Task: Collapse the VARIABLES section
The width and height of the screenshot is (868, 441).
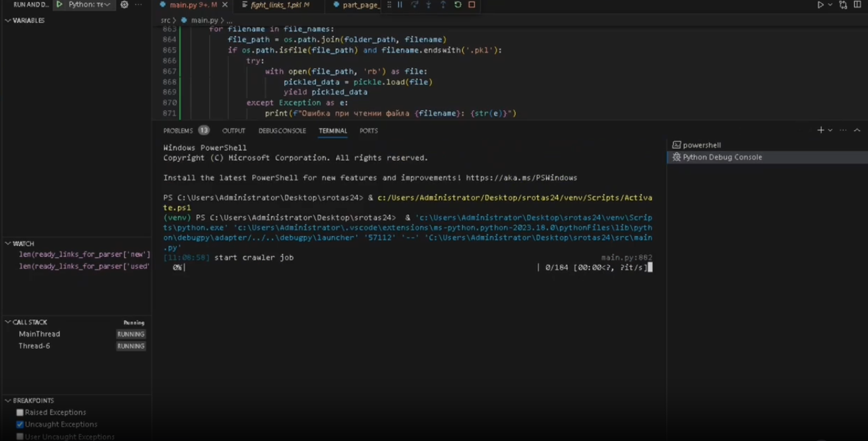Action: pyautogui.click(x=8, y=20)
